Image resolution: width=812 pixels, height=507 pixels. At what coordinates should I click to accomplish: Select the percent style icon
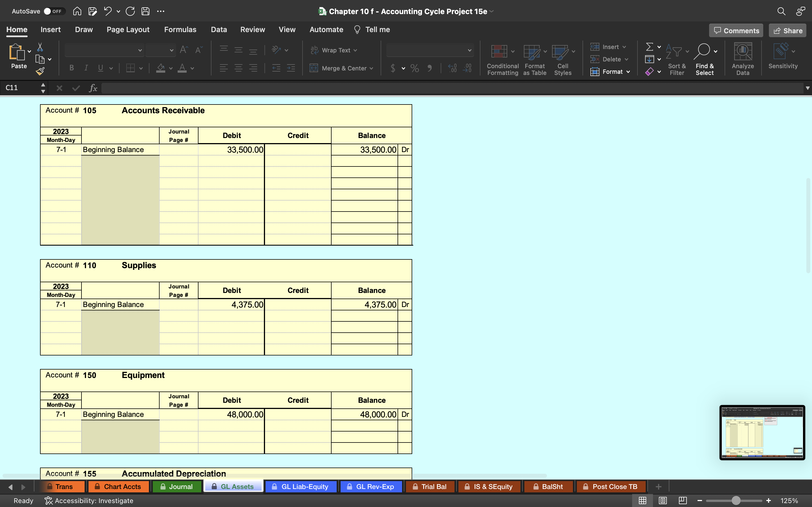click(x=414, y=68)
